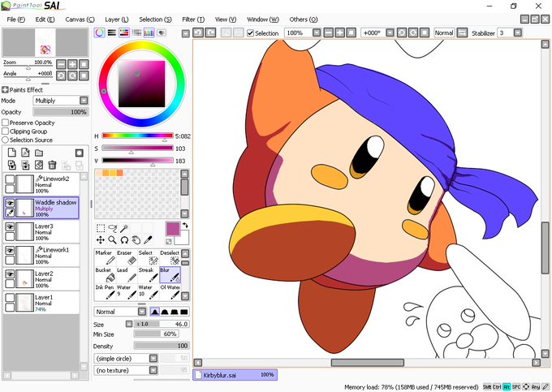The height and width of the screenshot is (392, 552).
Task: Switch to the Kirbyblur.sai document tab
Action: 235,375
